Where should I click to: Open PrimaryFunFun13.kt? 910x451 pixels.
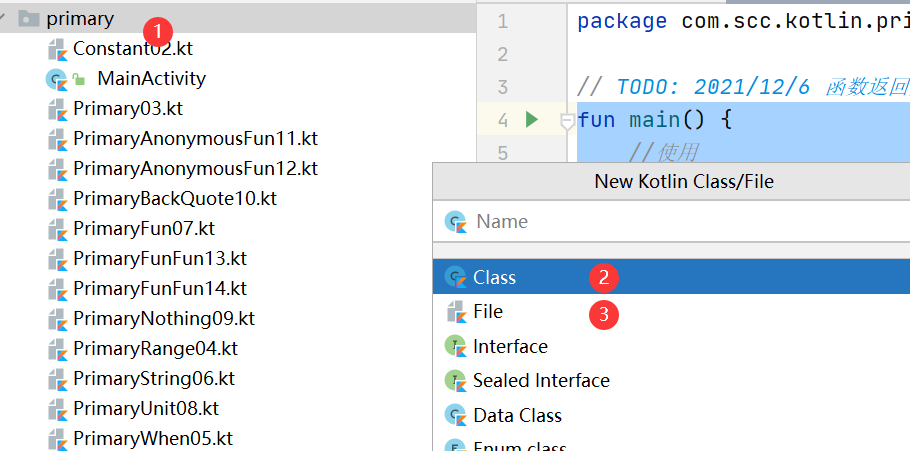pyautogui.click(x=160, y=258)
